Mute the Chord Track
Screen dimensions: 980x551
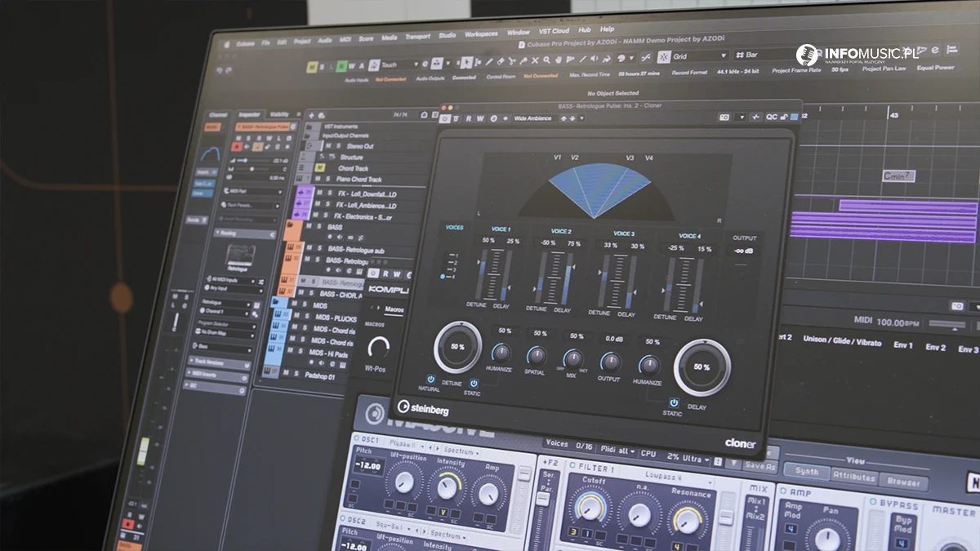click(x=320, y=168)
